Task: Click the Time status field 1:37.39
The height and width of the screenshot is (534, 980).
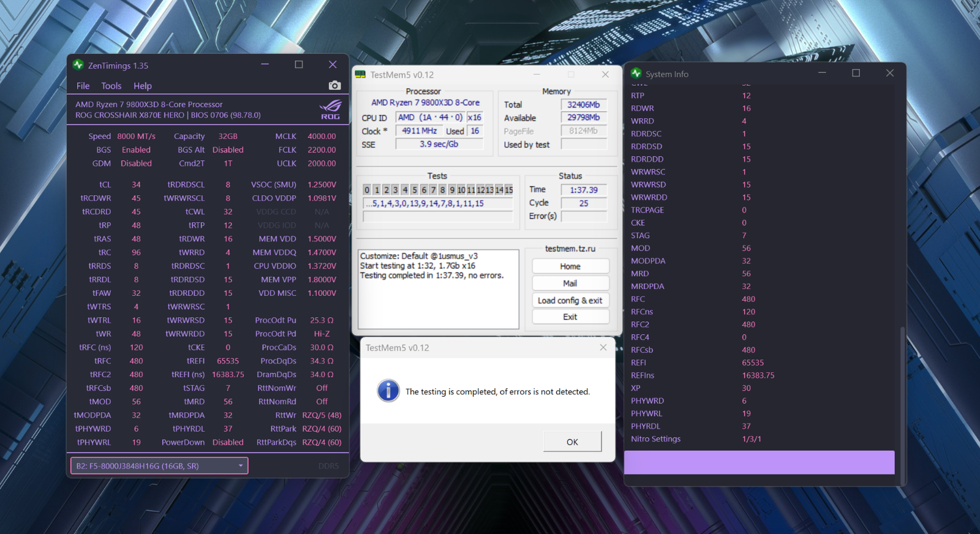Action: coord(584,190)
